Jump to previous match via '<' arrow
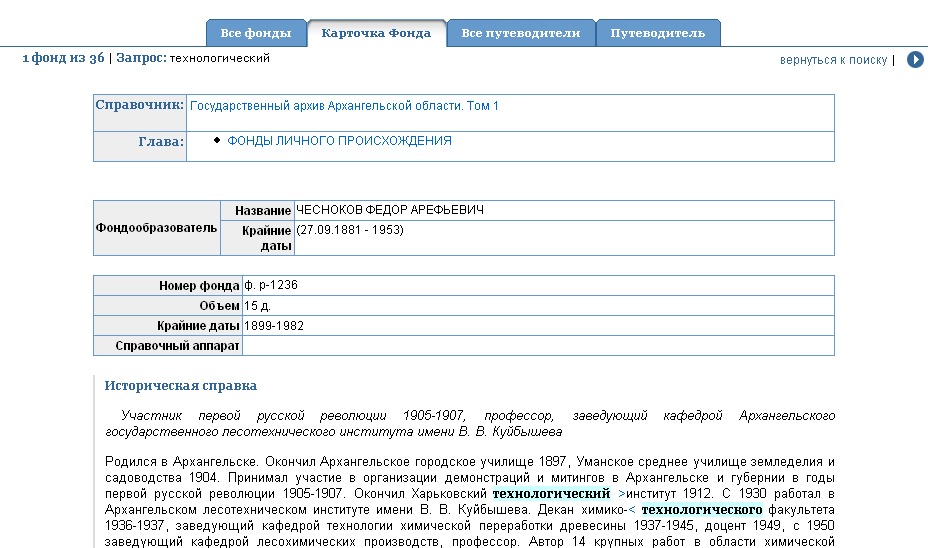 (631, 509)
